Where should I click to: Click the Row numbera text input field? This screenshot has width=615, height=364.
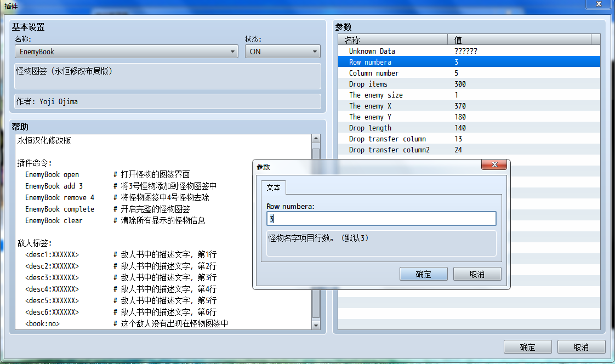coord(381,219)
